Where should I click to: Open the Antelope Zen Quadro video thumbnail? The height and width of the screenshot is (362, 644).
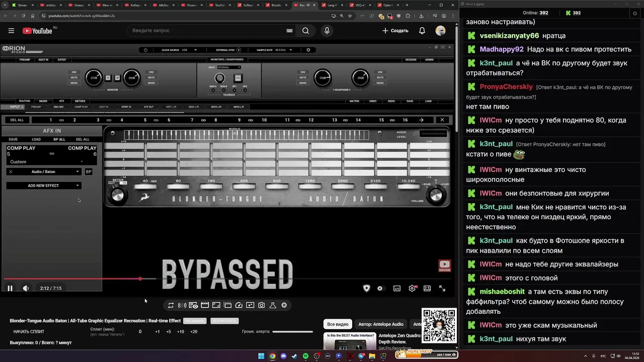tap(349, 341)
